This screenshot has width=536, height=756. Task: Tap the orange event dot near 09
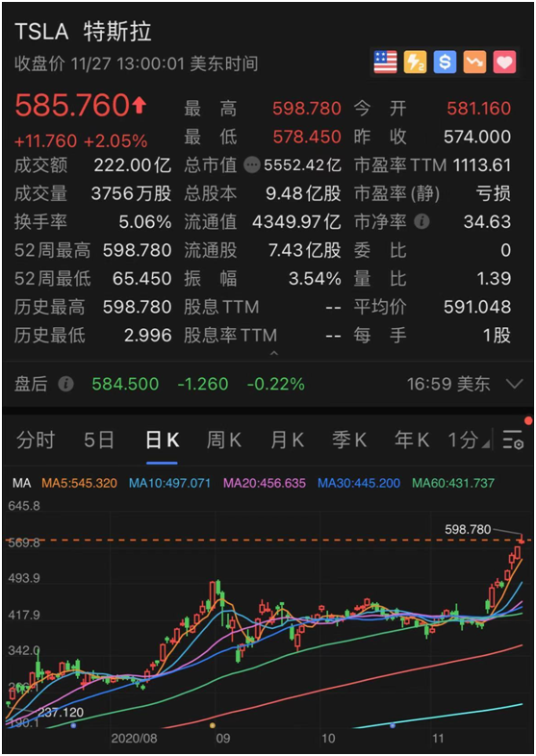213,725
